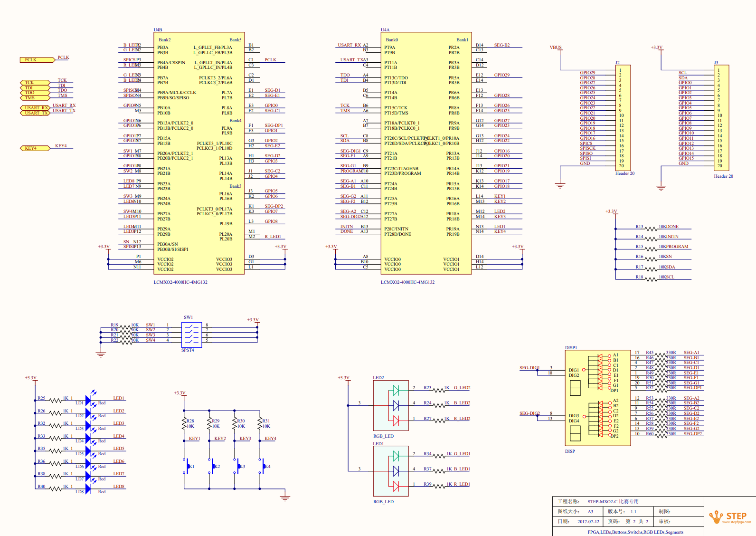Click the LED8 net label beside LD8
The width and height of the screenshot is (756, 536).
[119, 487]
